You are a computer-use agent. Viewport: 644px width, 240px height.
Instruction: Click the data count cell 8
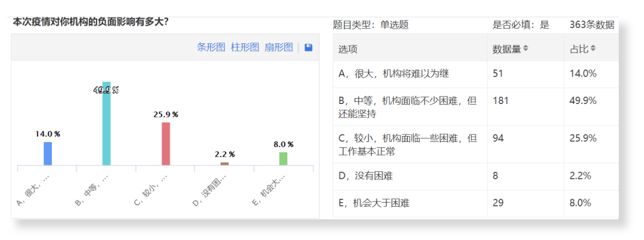point(496,176)
